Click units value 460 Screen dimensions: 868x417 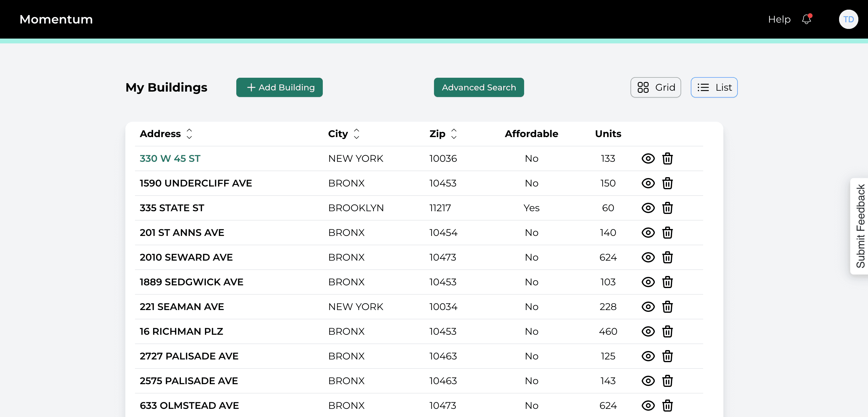point(608,331)
